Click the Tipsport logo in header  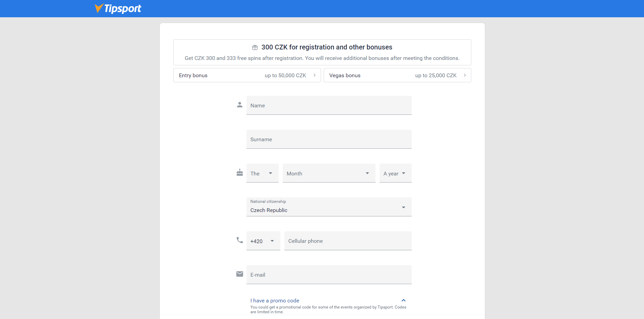tap(118, 8)
